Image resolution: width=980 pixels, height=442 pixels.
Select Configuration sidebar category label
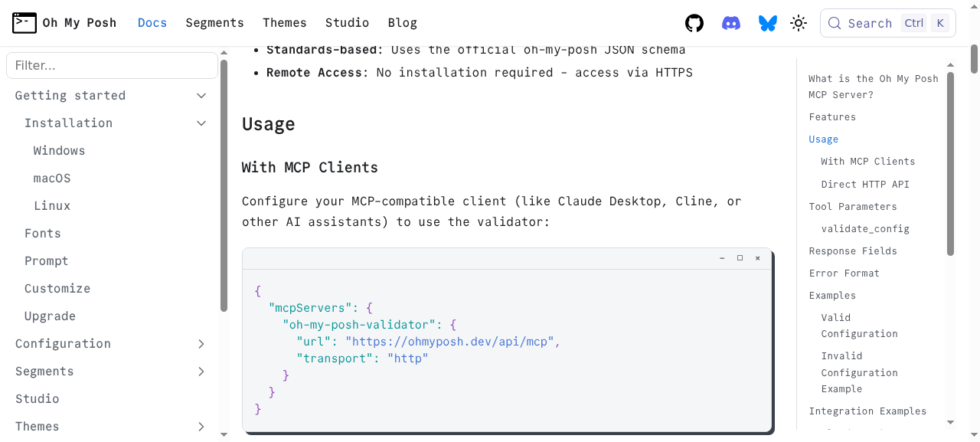coord(63,344)
